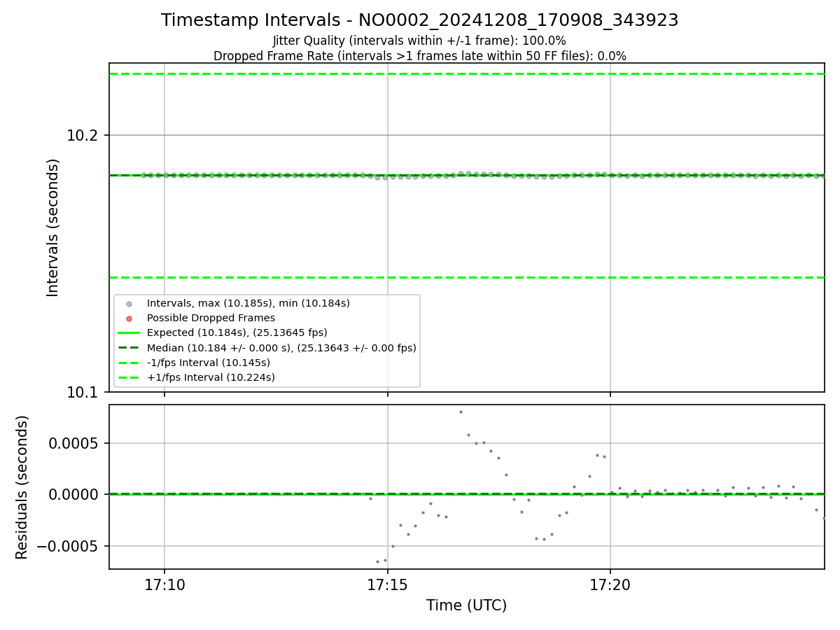Click the solid green Expected line sample in legend

pos(129,333)
